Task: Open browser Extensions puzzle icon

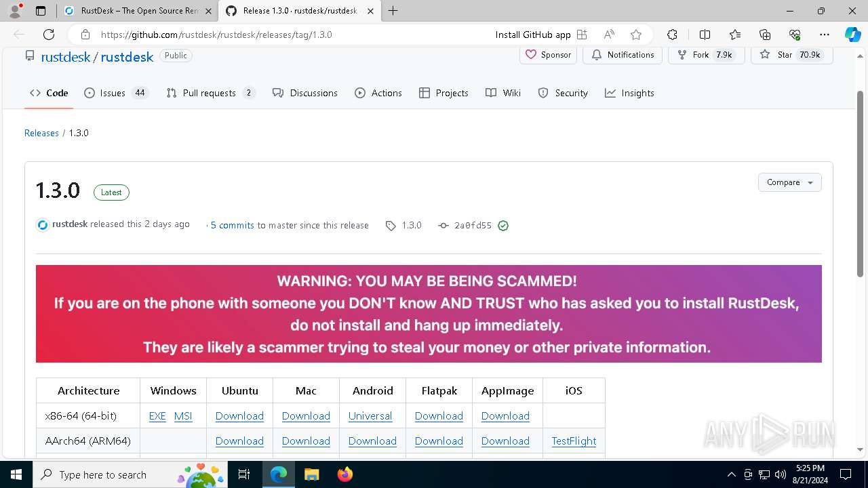Action: (x=672, y=35)
